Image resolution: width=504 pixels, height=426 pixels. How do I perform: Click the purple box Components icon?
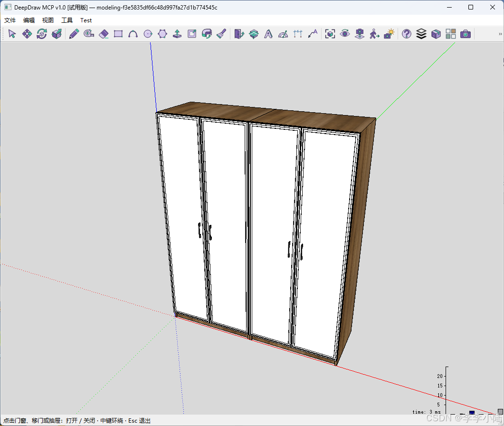[436, 34]
